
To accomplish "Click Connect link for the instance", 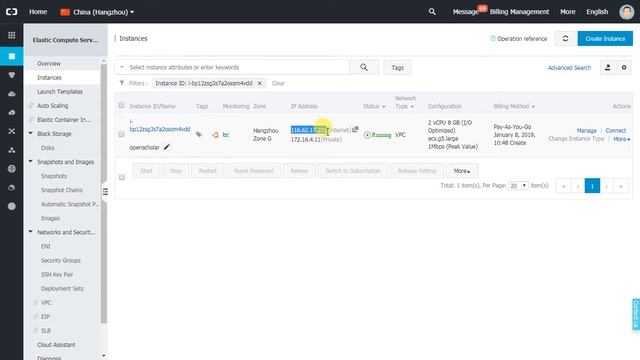I will (x=616, y=131).
